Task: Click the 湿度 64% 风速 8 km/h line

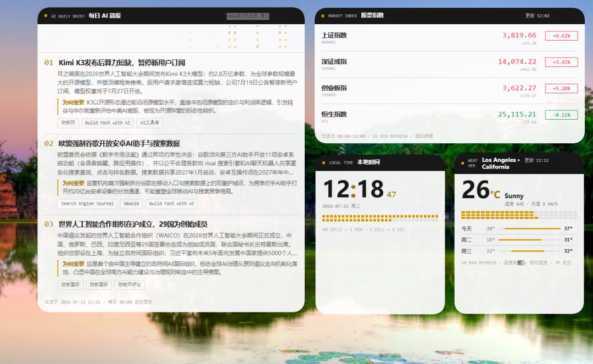Action: tap(531, 204)
